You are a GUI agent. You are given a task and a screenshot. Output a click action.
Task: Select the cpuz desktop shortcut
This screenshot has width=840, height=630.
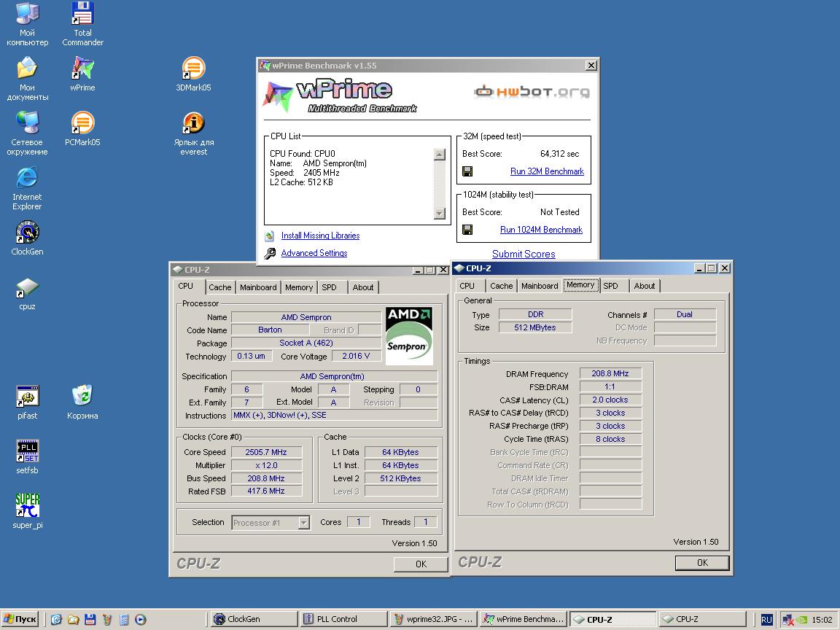tap(27, 294)
